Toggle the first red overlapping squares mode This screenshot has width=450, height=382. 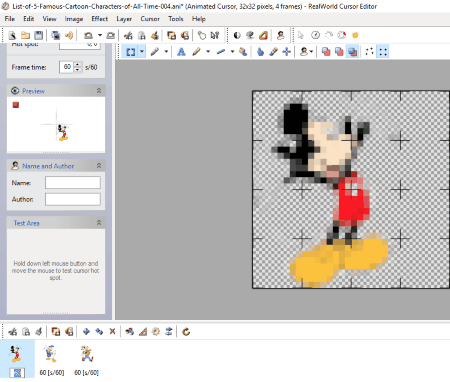point(326,52)
